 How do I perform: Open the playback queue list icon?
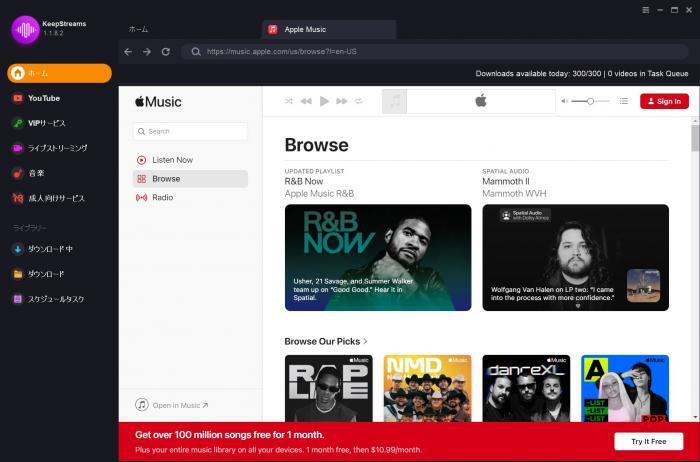624,101
